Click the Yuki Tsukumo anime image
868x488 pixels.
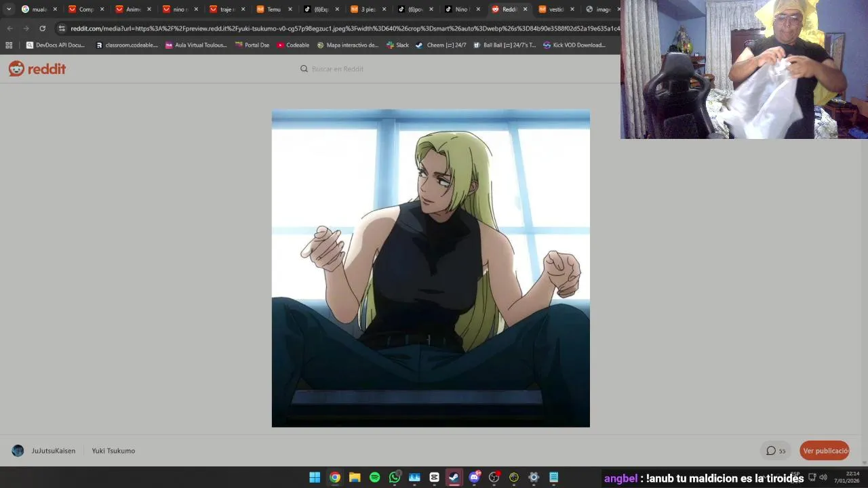pos(431,268)
